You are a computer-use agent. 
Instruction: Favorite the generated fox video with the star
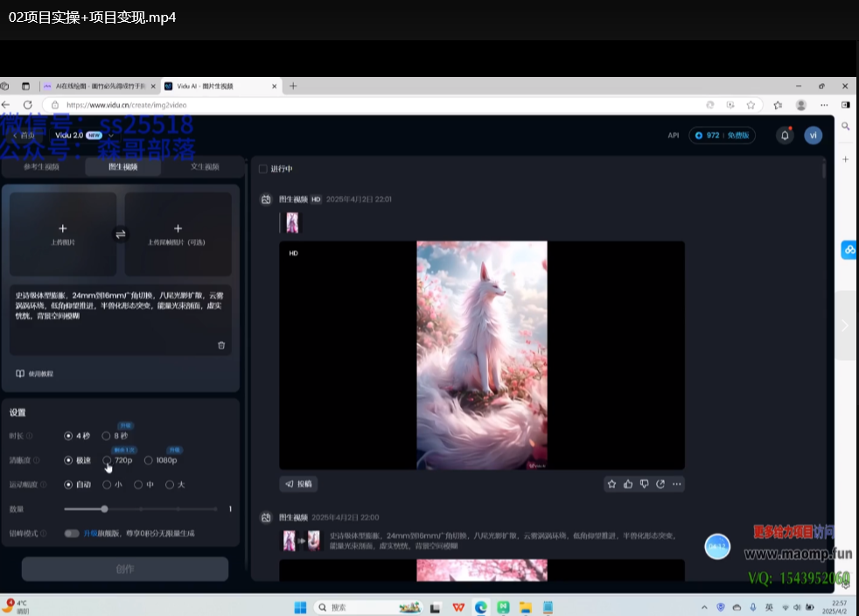(612, 484)
